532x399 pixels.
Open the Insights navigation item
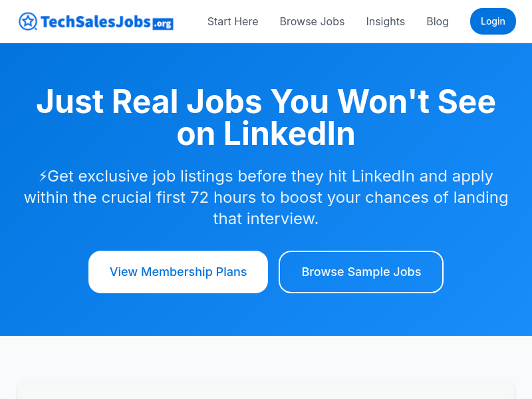(385, 21)
